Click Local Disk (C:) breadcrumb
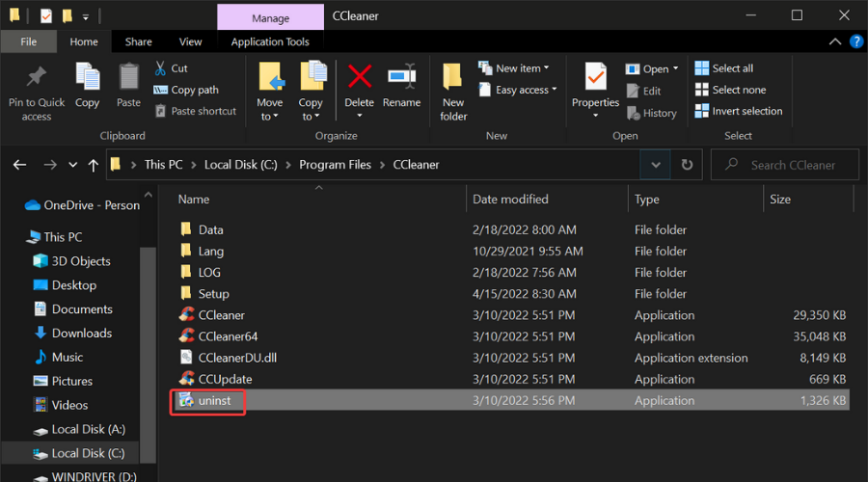 [241, 164]
